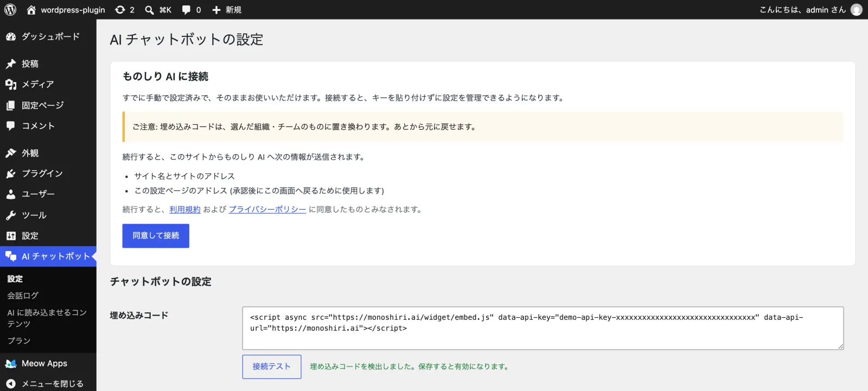Click the この設定ページのアドレス bullet text
Screen dimensions: 868x391
click(x=259, y=191)
